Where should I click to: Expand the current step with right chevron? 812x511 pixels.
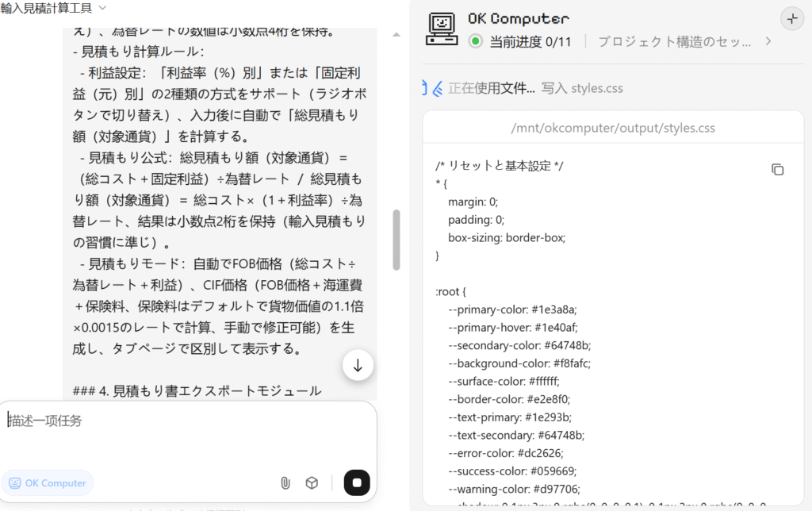[768, 41]
